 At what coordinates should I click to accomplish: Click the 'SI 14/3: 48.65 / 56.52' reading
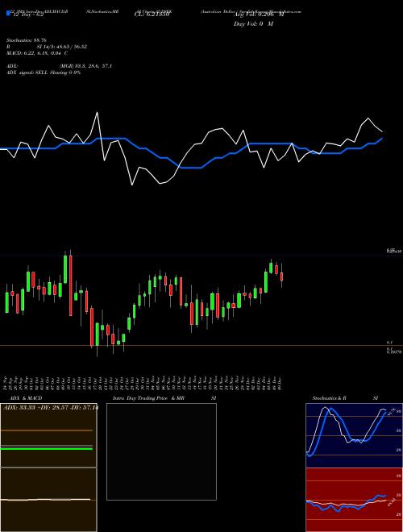pos(62,47)
